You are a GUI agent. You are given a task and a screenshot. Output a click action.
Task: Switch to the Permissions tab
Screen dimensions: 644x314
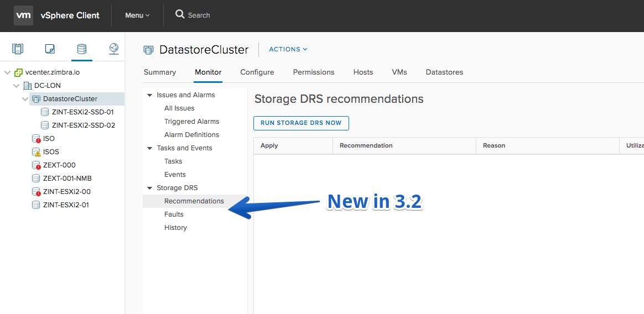pyautogui.click(x=314, y=72)
